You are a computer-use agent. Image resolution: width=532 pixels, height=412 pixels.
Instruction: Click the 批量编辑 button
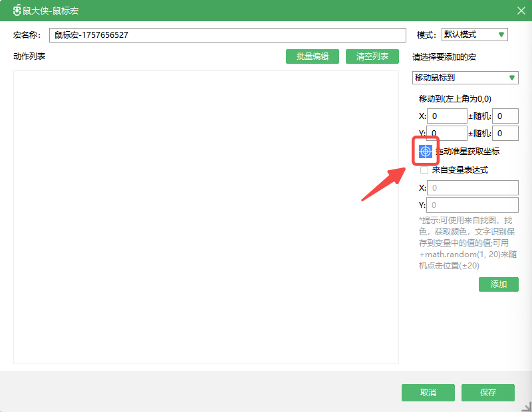click(x=313, y=56)
